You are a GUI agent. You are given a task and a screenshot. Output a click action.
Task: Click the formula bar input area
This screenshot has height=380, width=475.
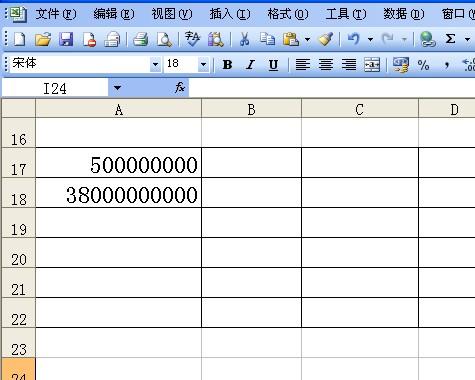(332, 88)
